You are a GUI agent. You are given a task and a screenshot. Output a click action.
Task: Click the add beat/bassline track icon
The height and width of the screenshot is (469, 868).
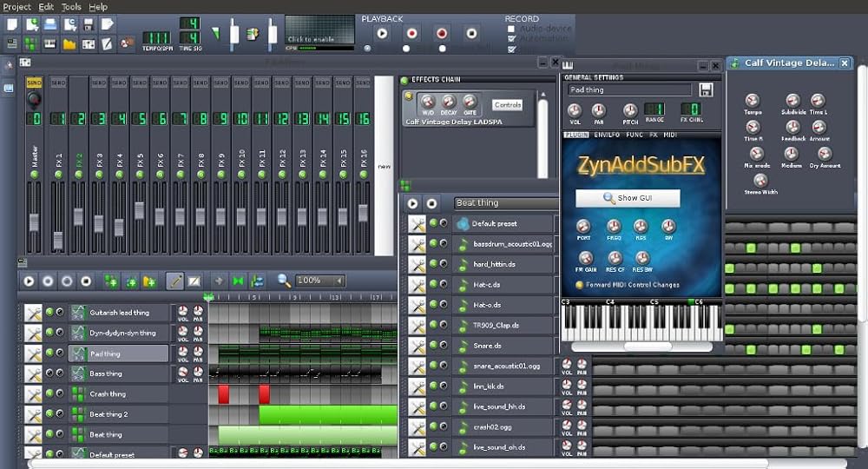(111, 282)
